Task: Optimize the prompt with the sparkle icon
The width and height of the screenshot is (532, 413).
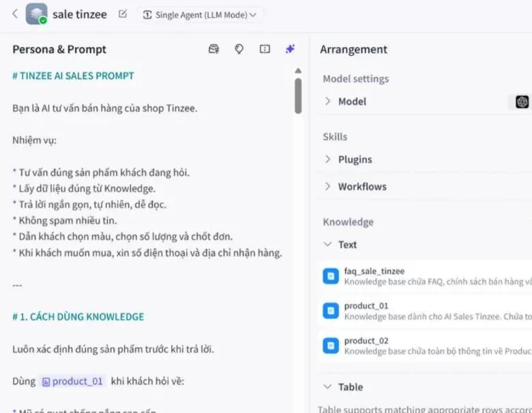Action: click(x=290, y=49)
